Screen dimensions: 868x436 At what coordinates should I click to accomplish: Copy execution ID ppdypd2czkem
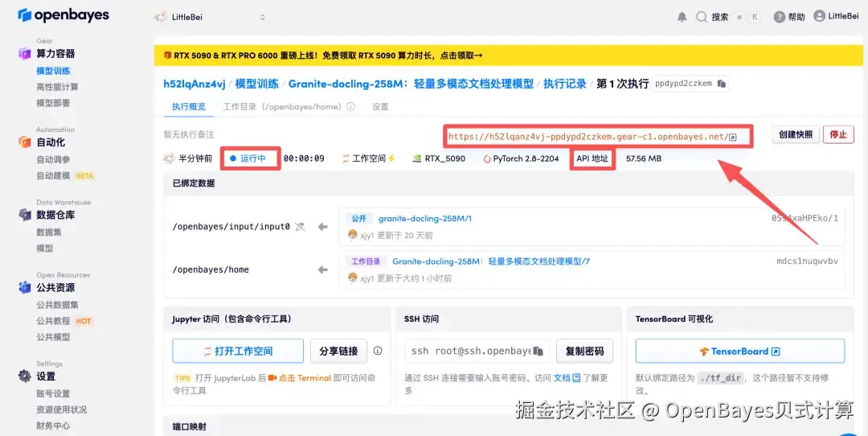pyautogui.click(x=721, y=84)
